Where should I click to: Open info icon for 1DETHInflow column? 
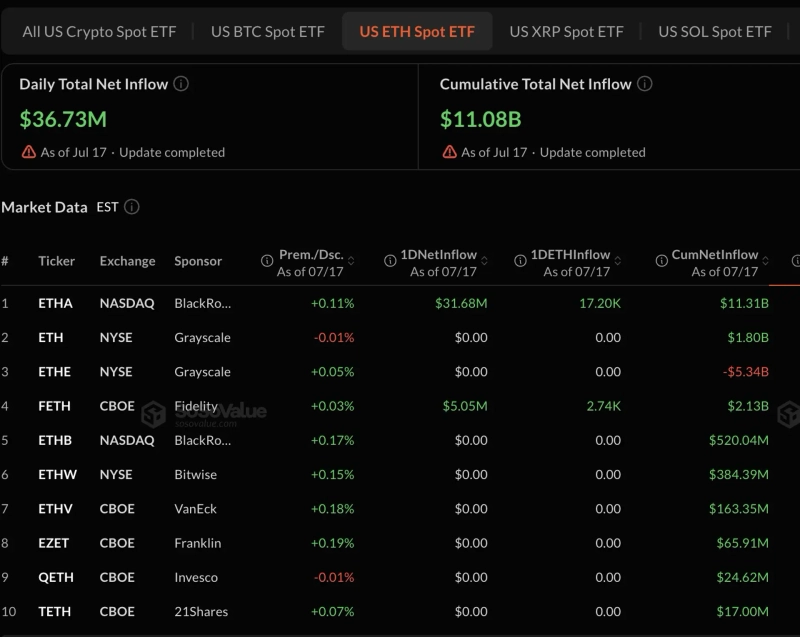pyautogui.click(x=520, y=261)
